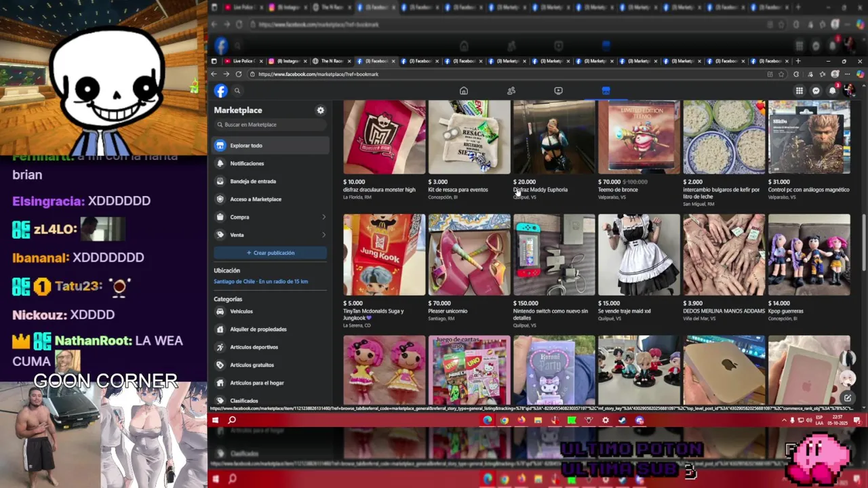The image size is (868, 488).
Task: Close the Instagram browser tab
Action: tap(304, 61)
